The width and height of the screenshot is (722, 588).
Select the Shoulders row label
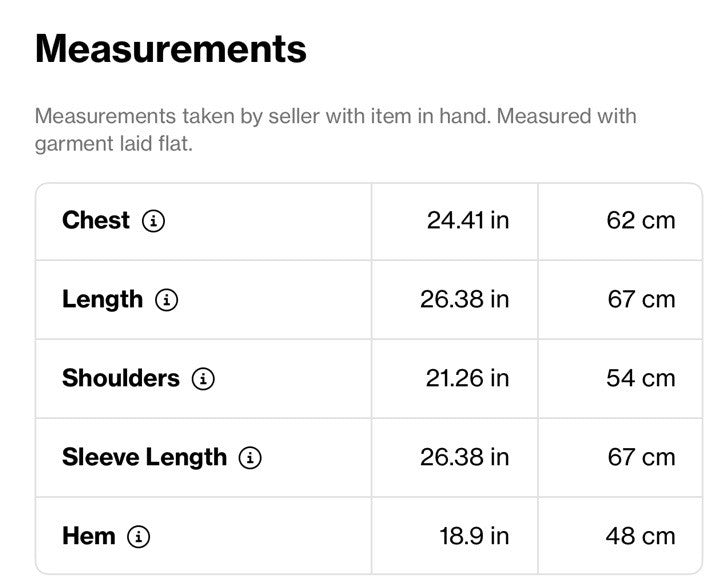point(121,378)
